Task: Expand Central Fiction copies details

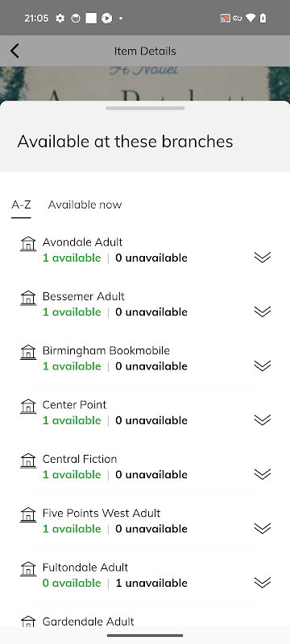Action: tap(262, 474)
